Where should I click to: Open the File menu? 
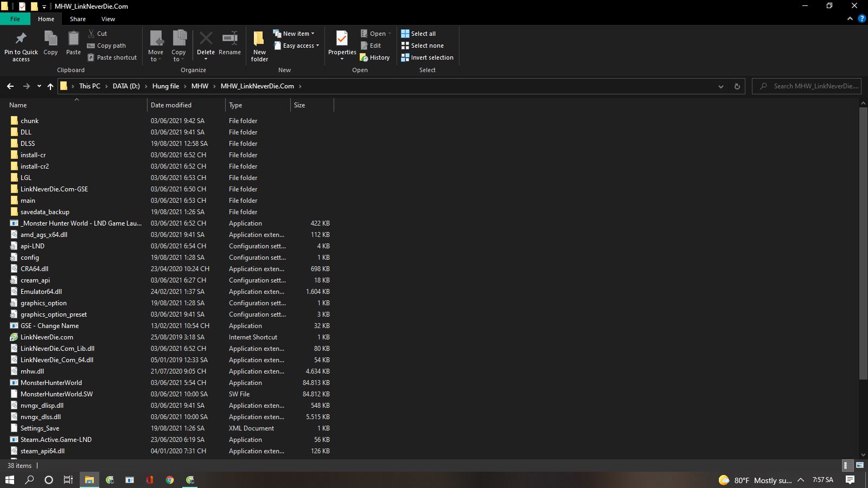coord(15,19)
